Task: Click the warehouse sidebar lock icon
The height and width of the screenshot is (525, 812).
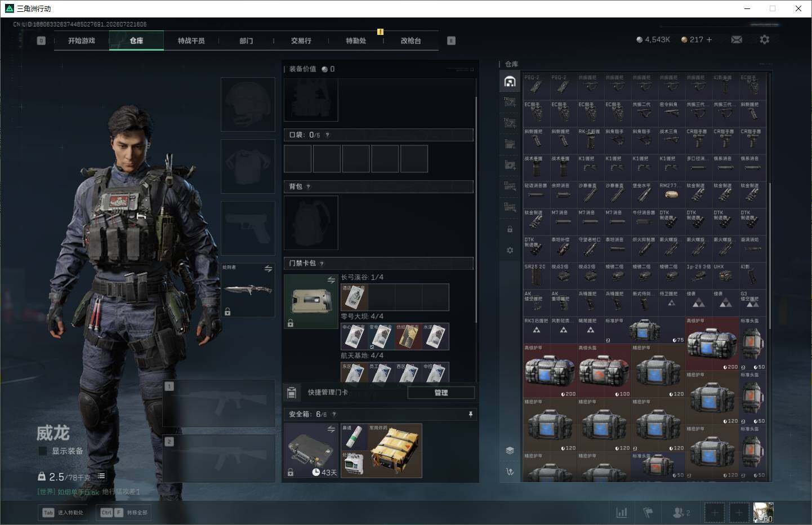Action: pyautogui.click(x=510, y=229)
